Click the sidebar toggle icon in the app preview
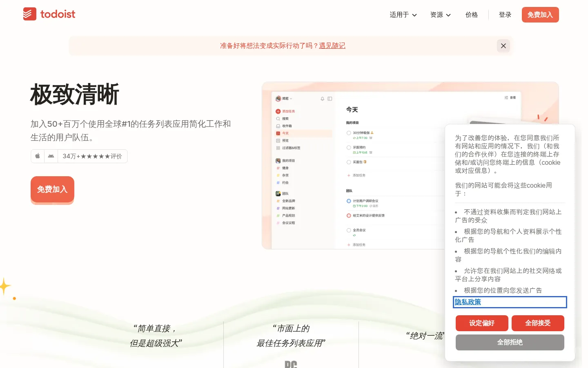 coord(330,99)
